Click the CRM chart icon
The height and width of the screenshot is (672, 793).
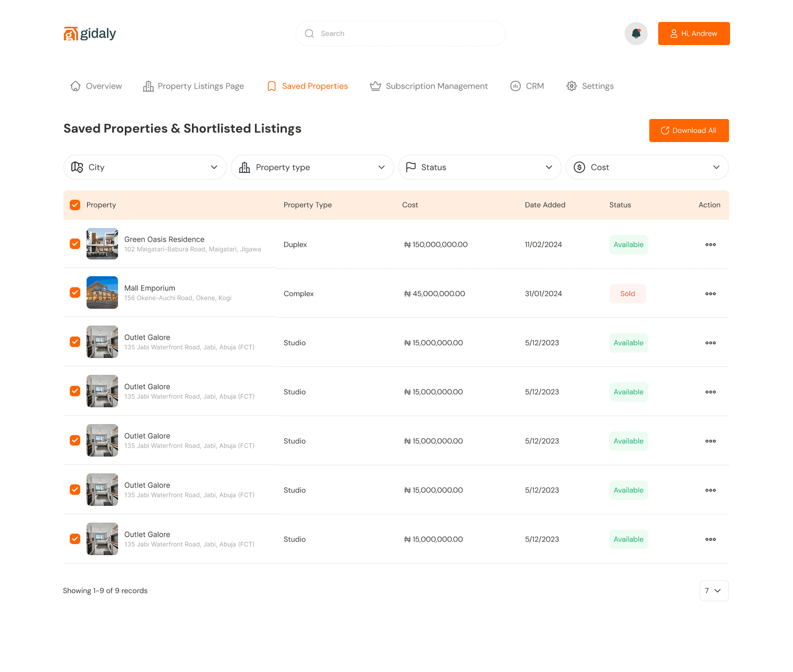[516, 86]
